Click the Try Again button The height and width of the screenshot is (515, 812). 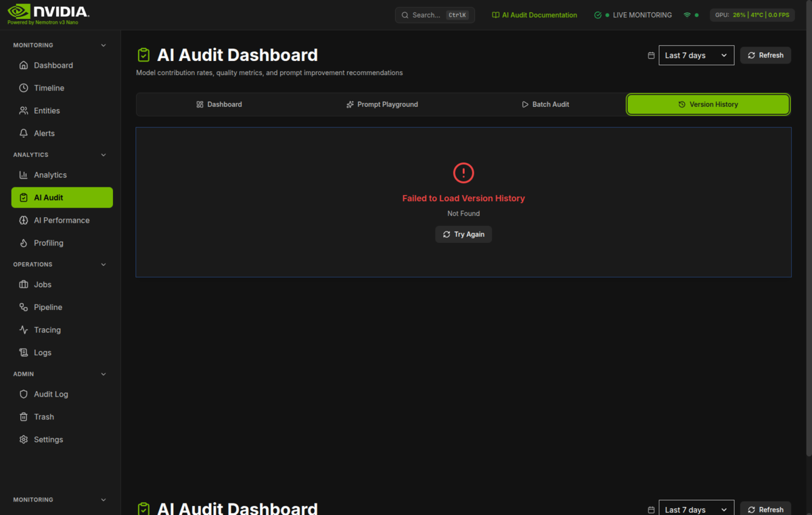click(x=464, y=234)
